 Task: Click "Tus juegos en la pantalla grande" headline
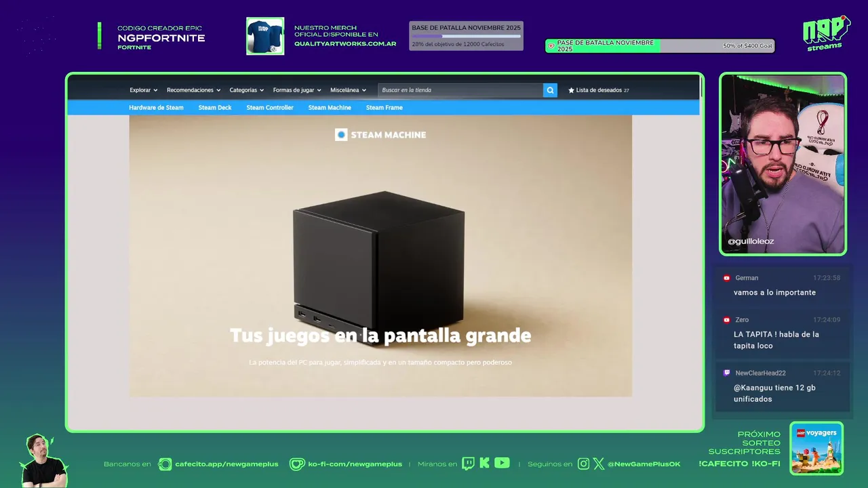pyautogui.click(x=380, y=335)
